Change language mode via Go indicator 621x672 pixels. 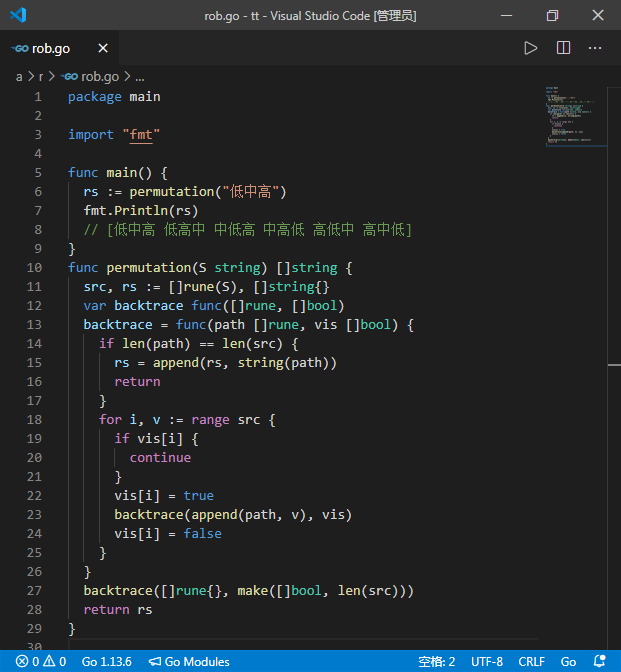pyautogui.click(x=568, y=661)
